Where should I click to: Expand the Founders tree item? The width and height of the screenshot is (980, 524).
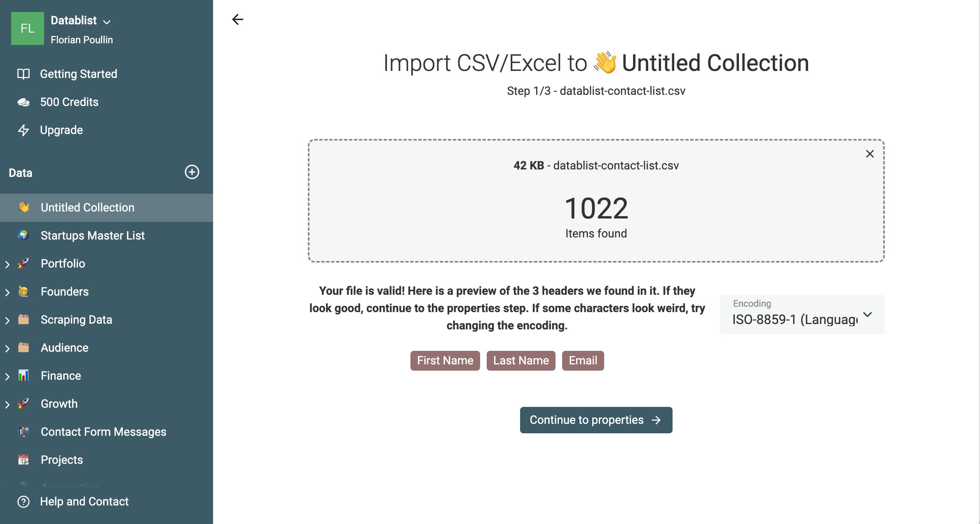[x=8, y=291]
